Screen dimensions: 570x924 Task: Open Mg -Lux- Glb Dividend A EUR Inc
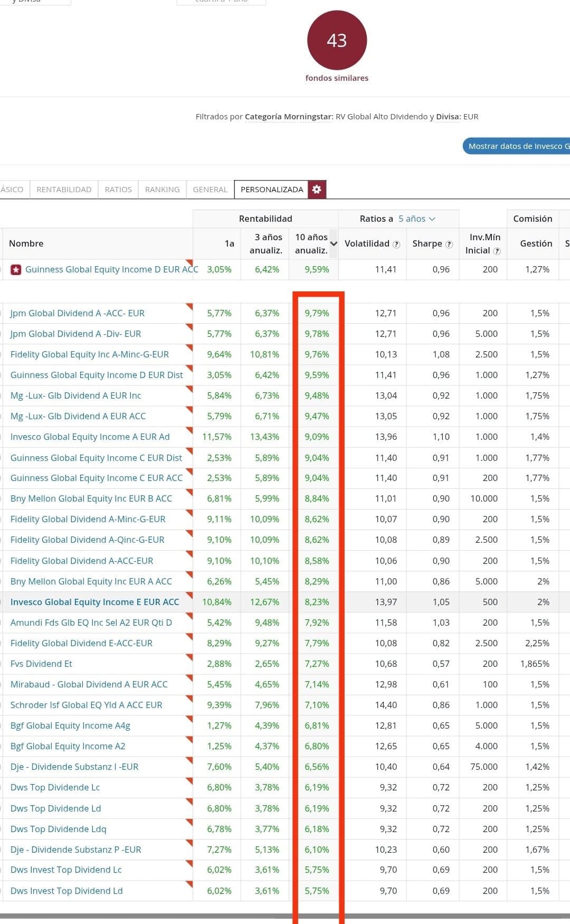[76, 395]
